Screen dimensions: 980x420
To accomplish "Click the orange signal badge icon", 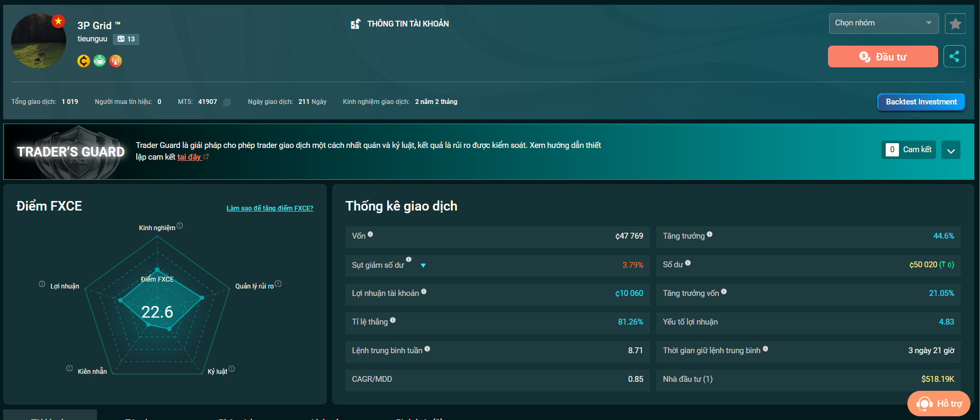I will (x=115, y=61).
